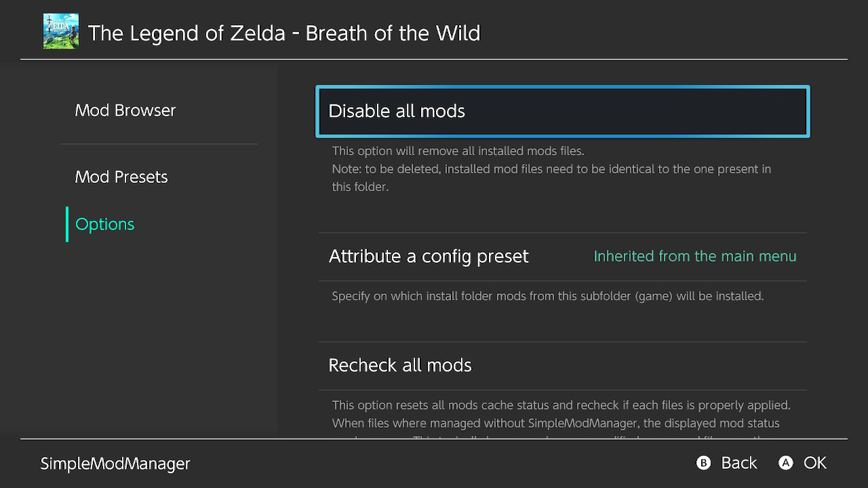
Task: Change the Inherited from the main menu value
Action: tap(695, 256)
